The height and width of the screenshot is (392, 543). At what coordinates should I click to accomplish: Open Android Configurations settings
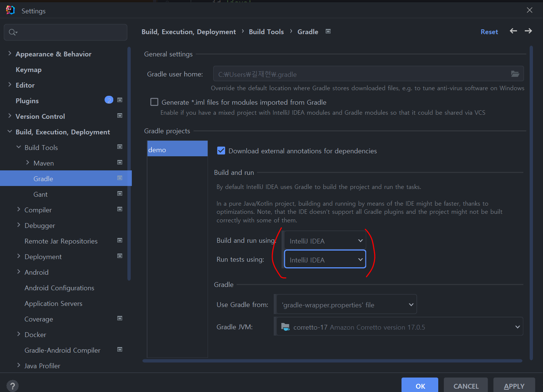point(59,288)
